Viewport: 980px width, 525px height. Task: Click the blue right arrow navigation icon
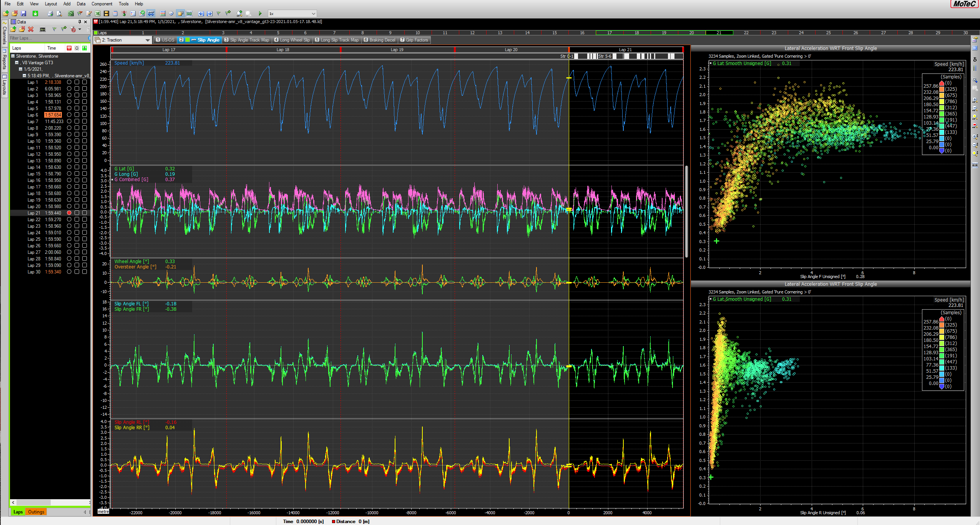tap(210, 13)
